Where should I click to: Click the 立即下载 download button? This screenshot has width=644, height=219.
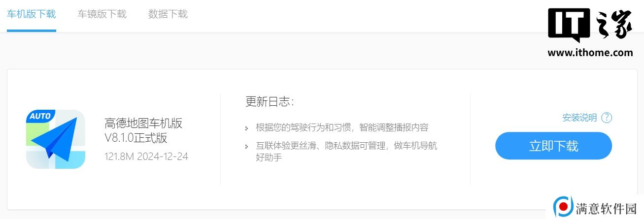click(553, 146)
